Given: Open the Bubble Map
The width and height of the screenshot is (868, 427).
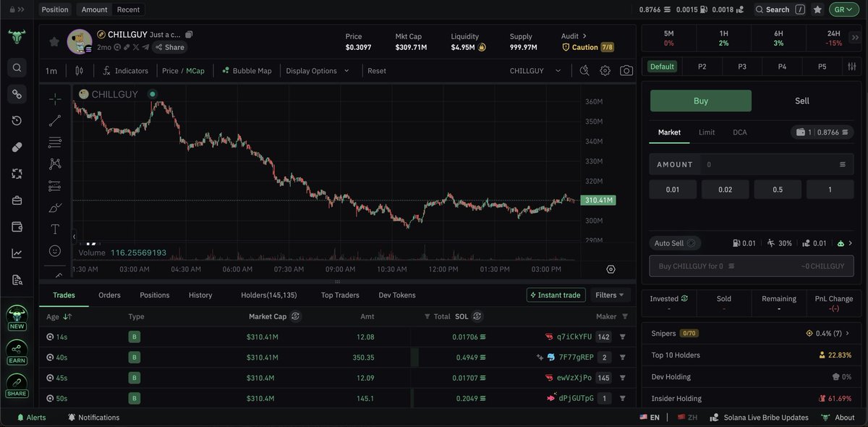Looking at the screenshot, I should [247, 71].
